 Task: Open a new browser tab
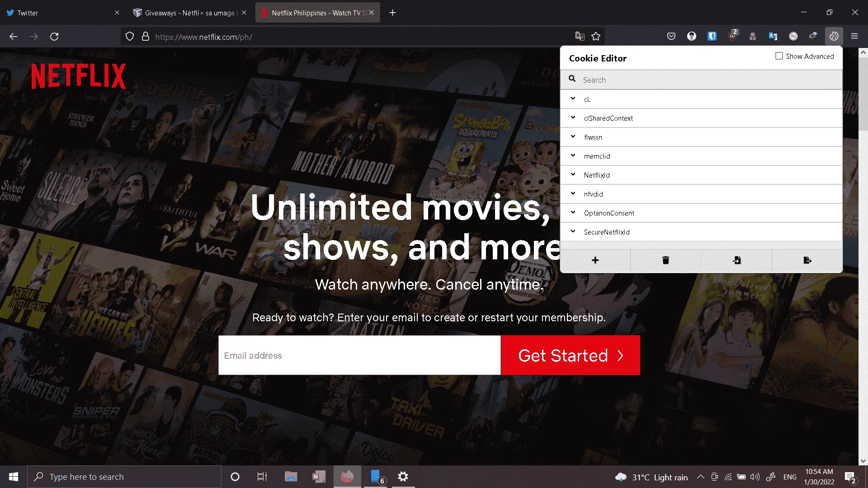(x=392, y=13)
